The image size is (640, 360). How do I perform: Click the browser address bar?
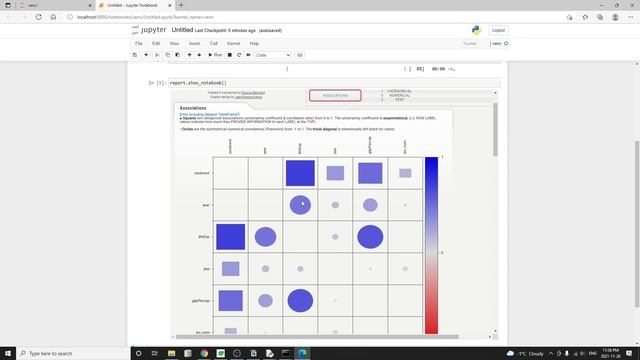point(314,17)
